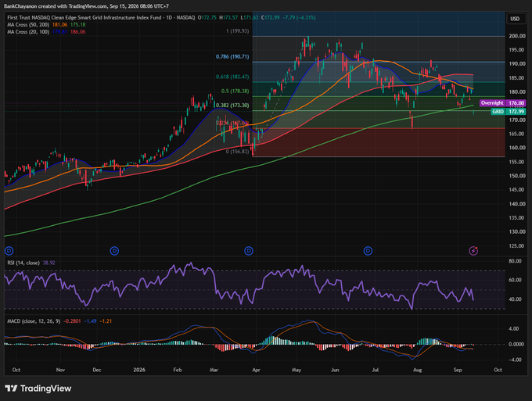Click the Sep label on the time axis

(x=458, y=370)
